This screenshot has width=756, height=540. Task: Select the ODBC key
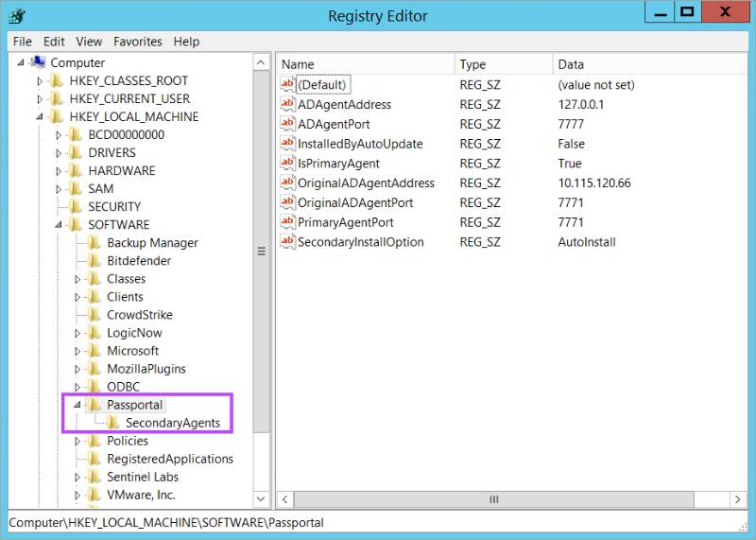pos(124,387)
